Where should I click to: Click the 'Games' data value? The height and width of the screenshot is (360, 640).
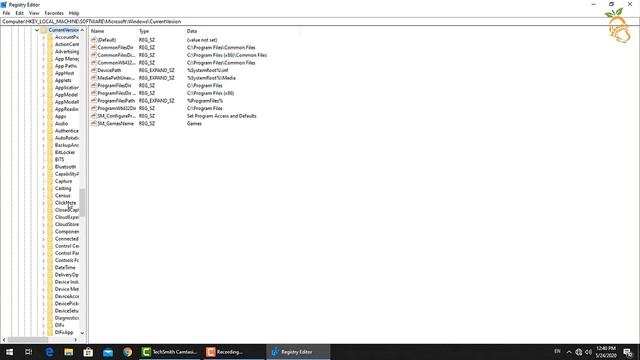point(194,124)
